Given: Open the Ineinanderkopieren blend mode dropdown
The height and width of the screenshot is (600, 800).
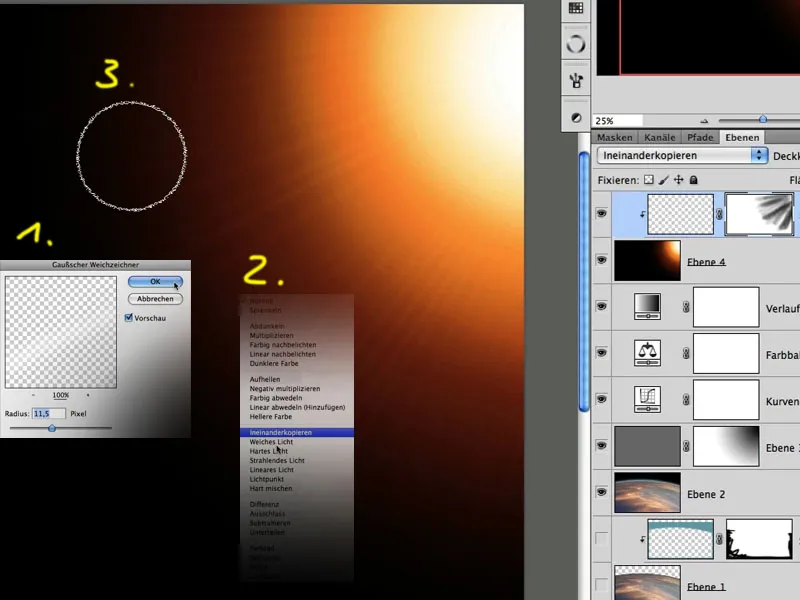Looking at the screenshot, I should [683, 156].
